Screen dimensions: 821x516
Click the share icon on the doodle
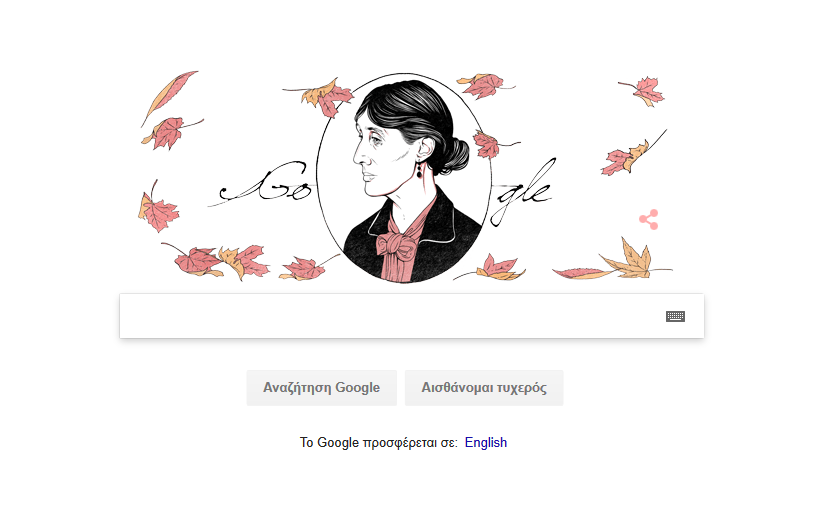649,219
